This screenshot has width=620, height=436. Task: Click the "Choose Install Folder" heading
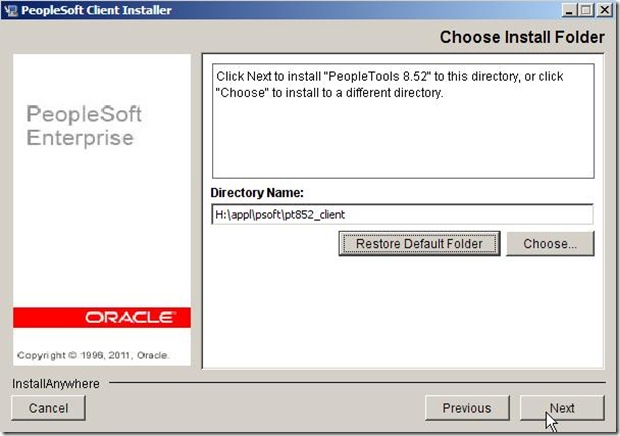pos(522,38)
